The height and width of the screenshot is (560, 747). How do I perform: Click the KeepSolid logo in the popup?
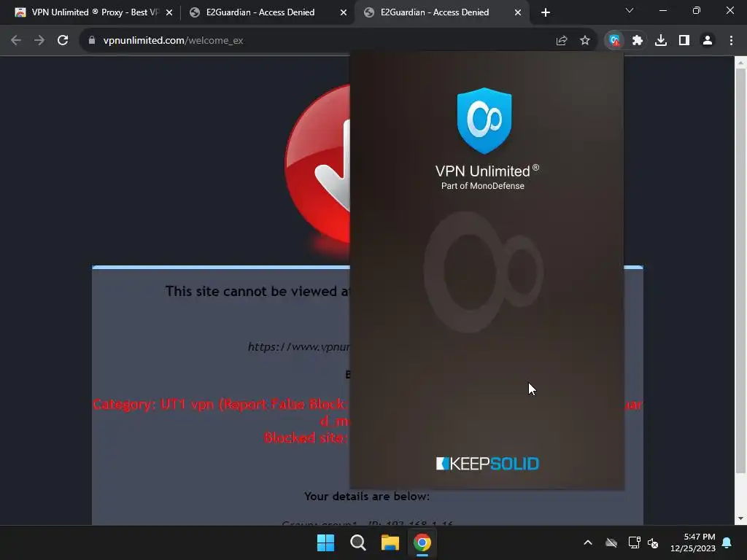487,464
